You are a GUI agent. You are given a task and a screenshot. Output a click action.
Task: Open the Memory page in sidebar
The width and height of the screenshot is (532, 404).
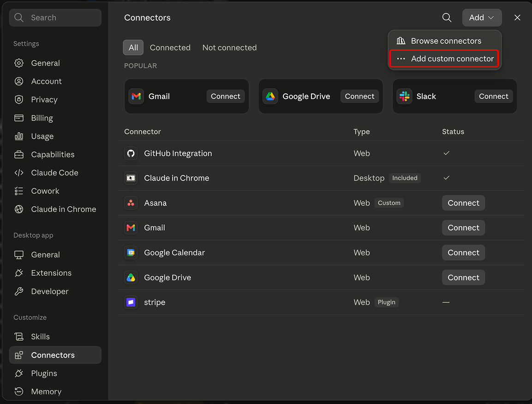tap(55, 392)
